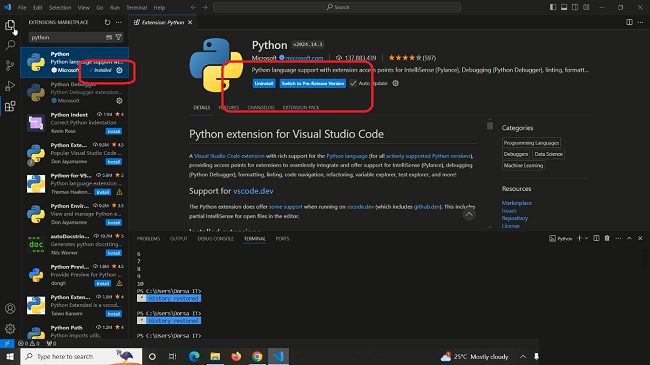
Task: Close the Extension: Python editor tab
Action: coord(190,22)
